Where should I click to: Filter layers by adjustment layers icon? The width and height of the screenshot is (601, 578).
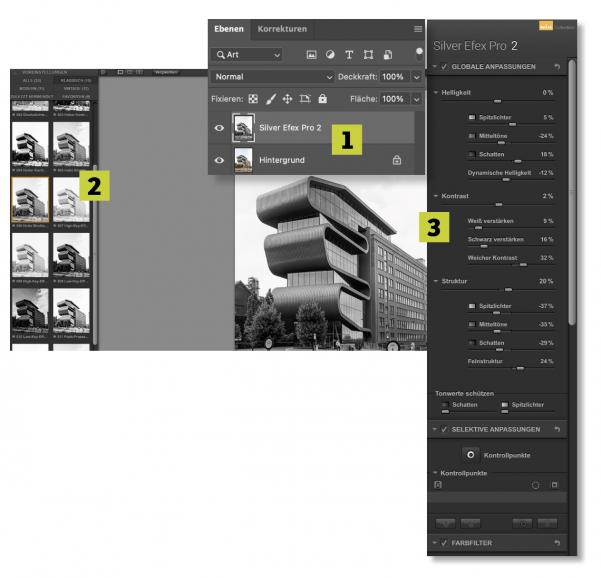pos(330,55)
